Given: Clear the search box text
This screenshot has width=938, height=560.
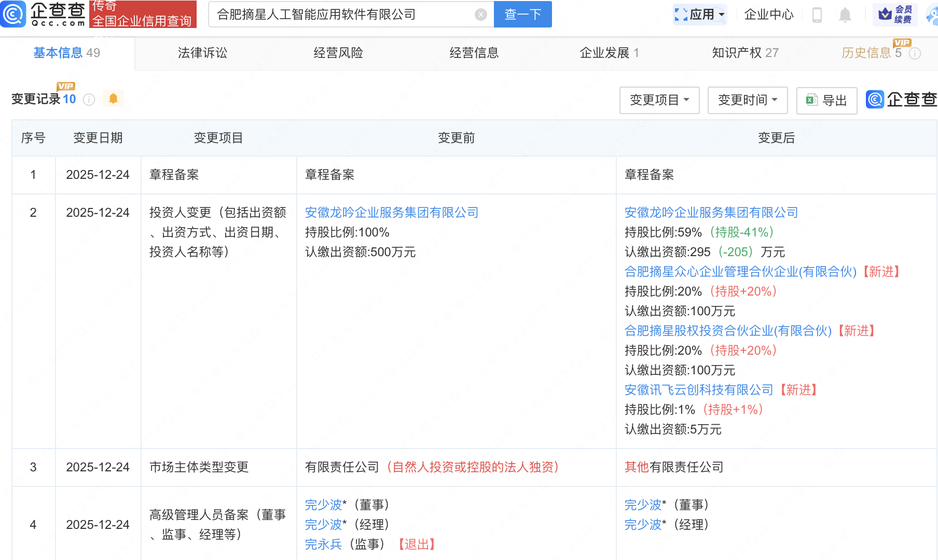Looking at the screenshot, I should coord(481,15).
